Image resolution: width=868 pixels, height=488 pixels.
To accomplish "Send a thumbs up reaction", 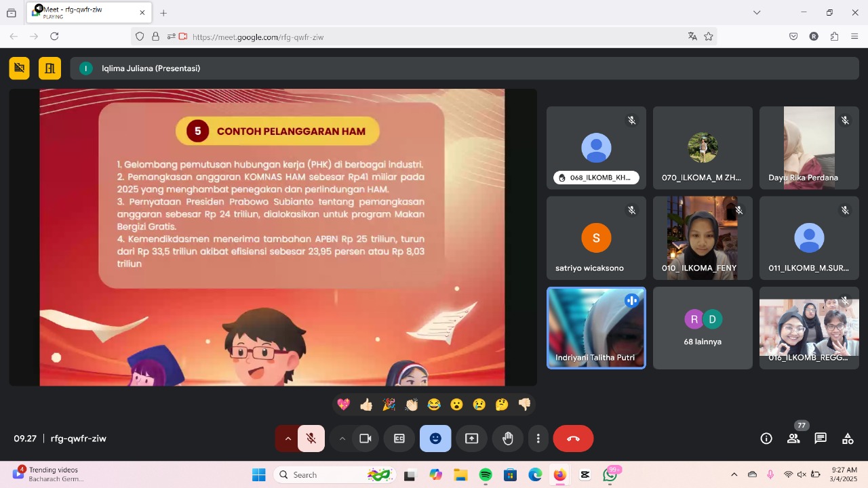I will 366,405.
